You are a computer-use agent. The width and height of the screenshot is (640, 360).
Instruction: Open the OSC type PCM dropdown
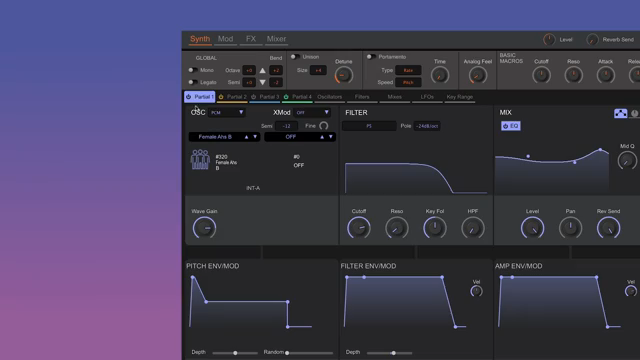tap(227, 112)
